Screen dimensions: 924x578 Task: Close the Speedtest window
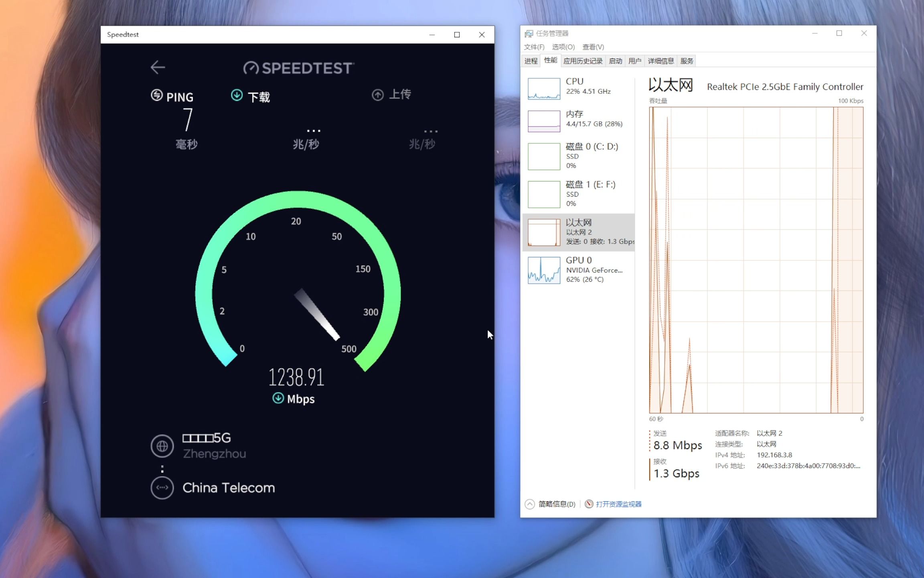tap(482, 35)
